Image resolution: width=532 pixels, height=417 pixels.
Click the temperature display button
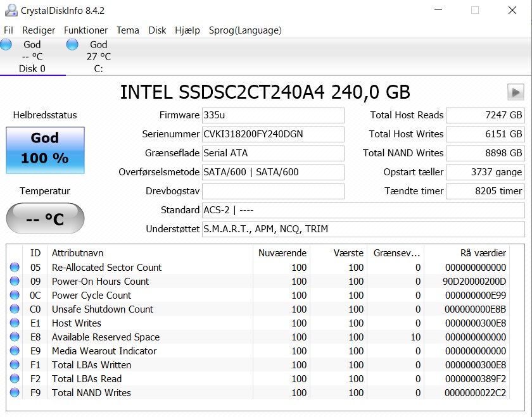[45, 218]
